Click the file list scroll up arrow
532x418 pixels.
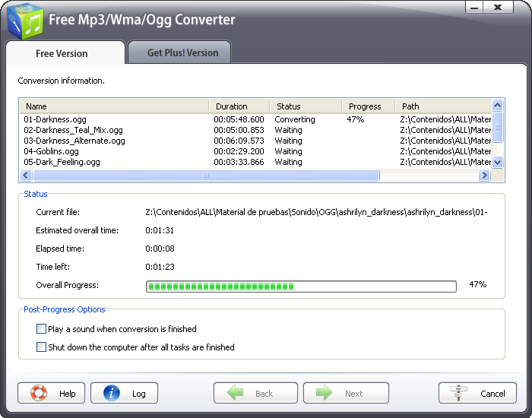point(497,105)
